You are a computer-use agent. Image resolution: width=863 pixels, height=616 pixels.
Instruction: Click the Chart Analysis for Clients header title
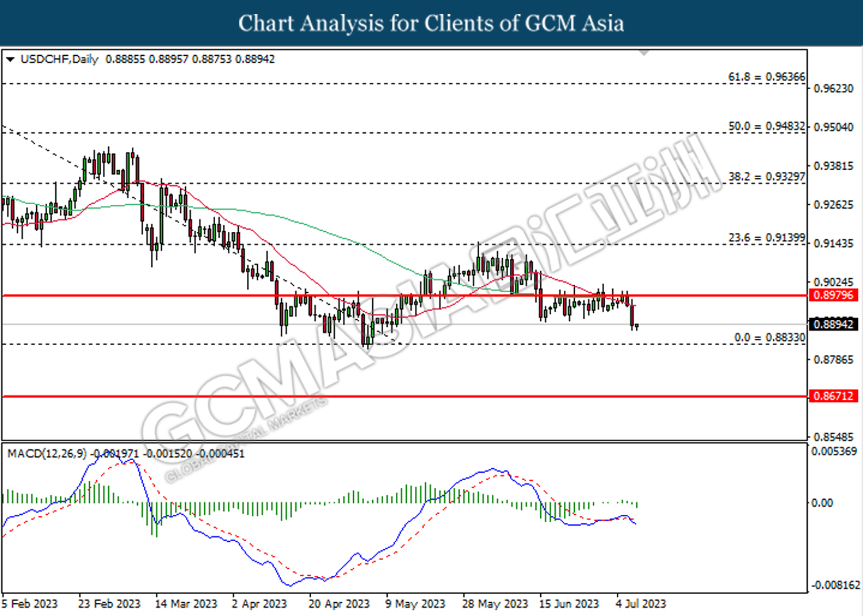point(431,23)
